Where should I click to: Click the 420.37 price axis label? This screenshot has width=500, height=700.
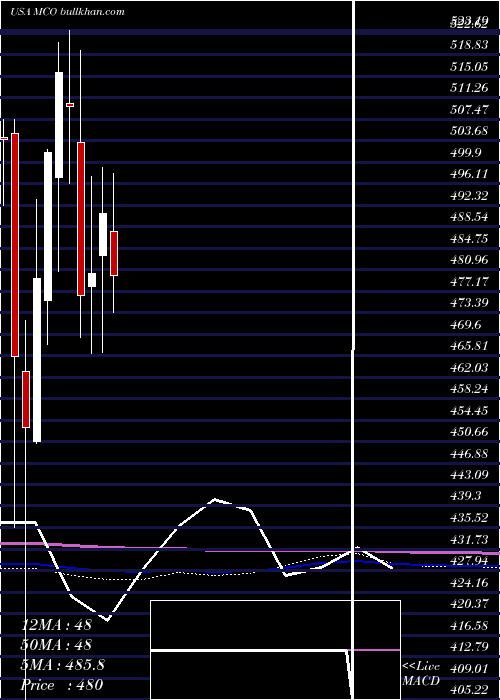click(x=469, y=604)
